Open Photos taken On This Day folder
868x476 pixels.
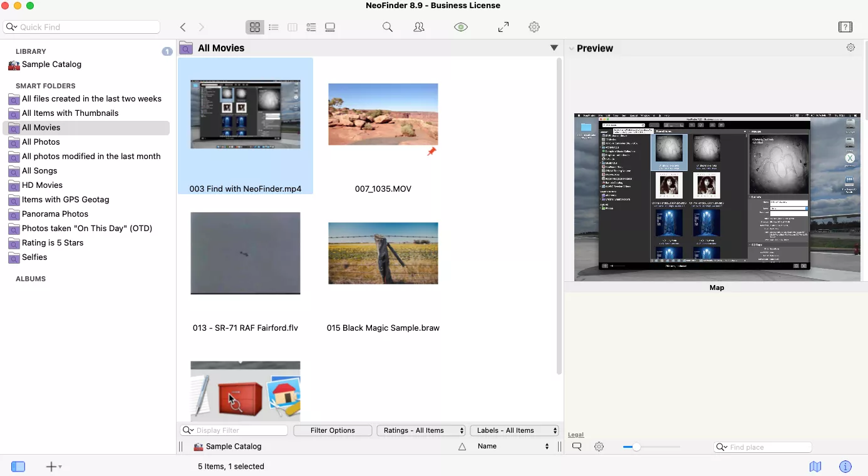pyautogui.click(x=86, y=229)
